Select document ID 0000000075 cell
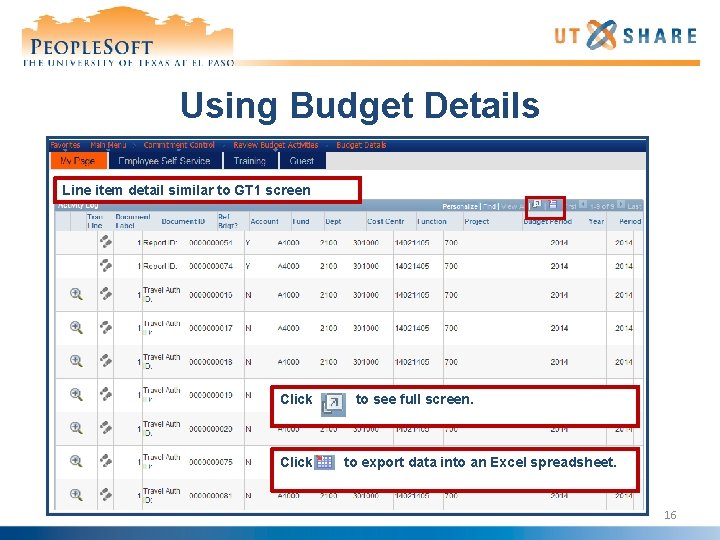Image resolution: width=720 pixels, height=540 pixels. [211, 462]
